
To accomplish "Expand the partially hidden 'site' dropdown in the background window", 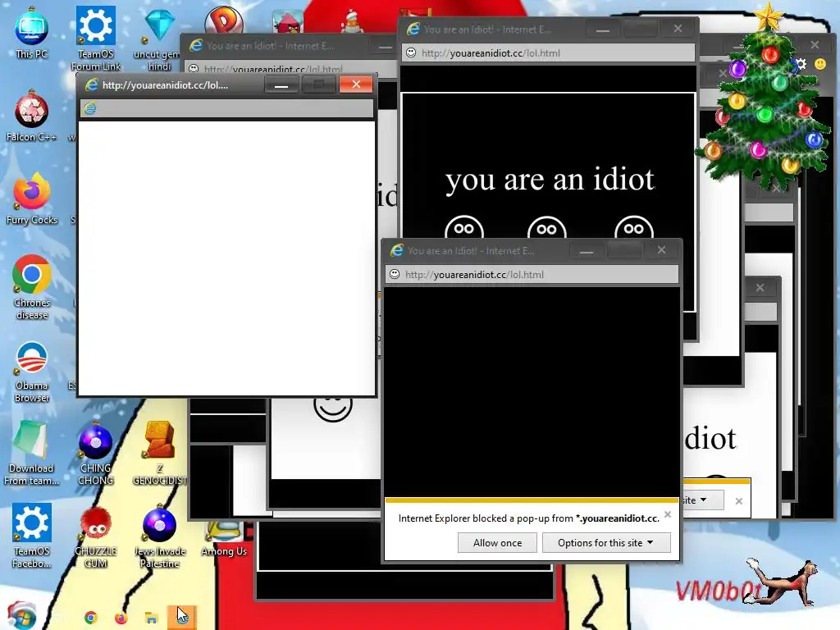I will pos(703,500).
